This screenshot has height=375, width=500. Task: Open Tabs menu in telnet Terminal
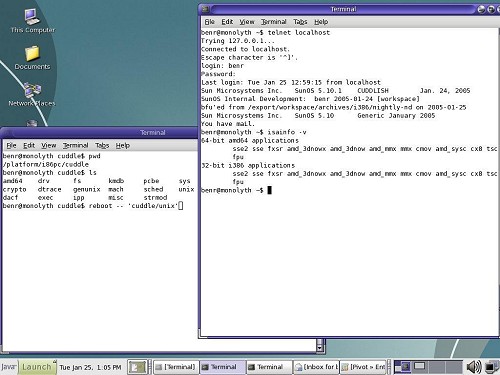[300, 22]
